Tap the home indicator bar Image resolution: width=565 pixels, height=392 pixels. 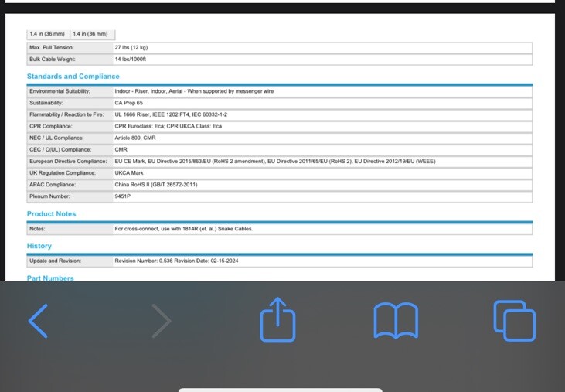click(x=281, y=390)
